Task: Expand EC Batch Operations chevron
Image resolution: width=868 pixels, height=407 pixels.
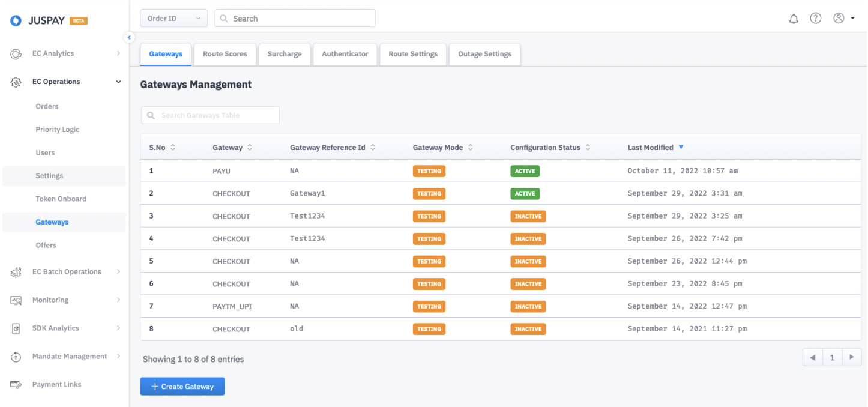Action: tap(118, 271)
